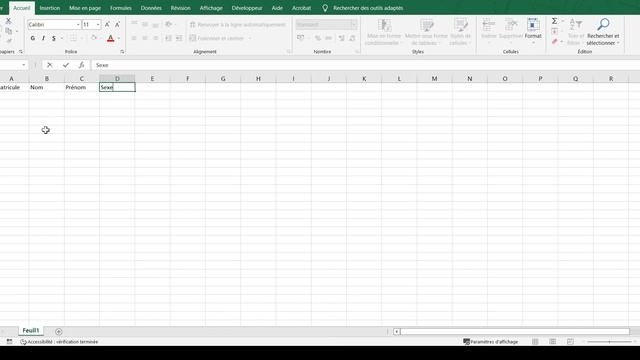Copy selection using the Copy icon
This screenshot has width=640, height=360.
(x=8, y=31)
